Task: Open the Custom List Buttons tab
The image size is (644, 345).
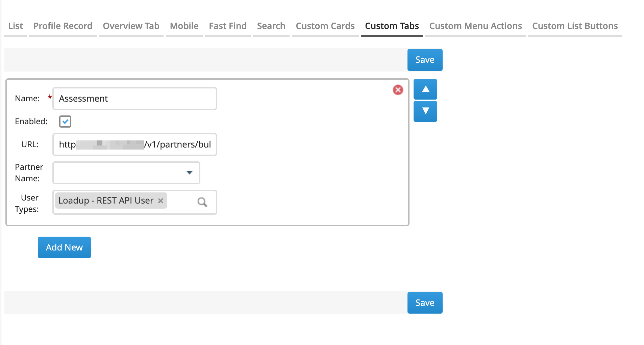Action: (x=575, y=26)
